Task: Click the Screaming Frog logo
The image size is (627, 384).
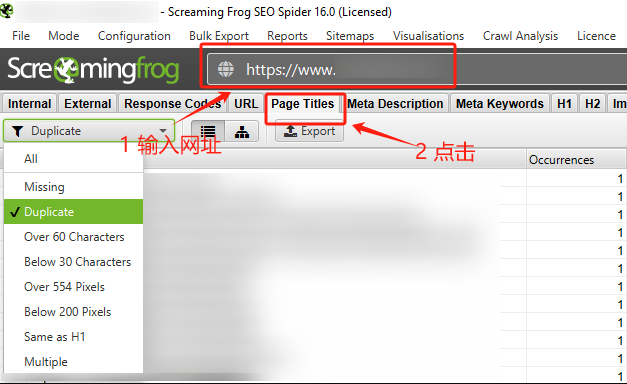Action: [93, 70]
